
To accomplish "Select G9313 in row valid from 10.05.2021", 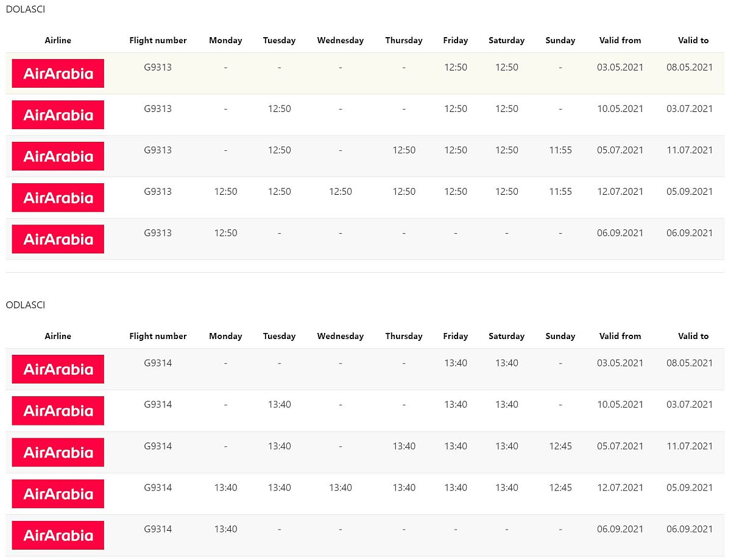I will tap(158, 108).
